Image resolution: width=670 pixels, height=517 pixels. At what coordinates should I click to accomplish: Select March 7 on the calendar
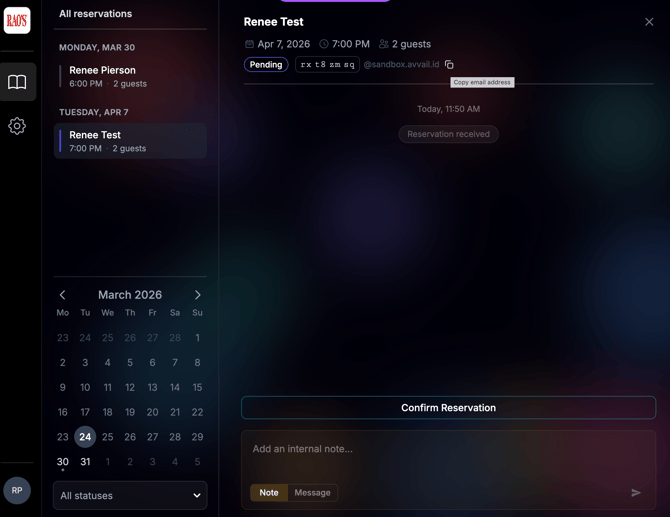coord(175,362)
